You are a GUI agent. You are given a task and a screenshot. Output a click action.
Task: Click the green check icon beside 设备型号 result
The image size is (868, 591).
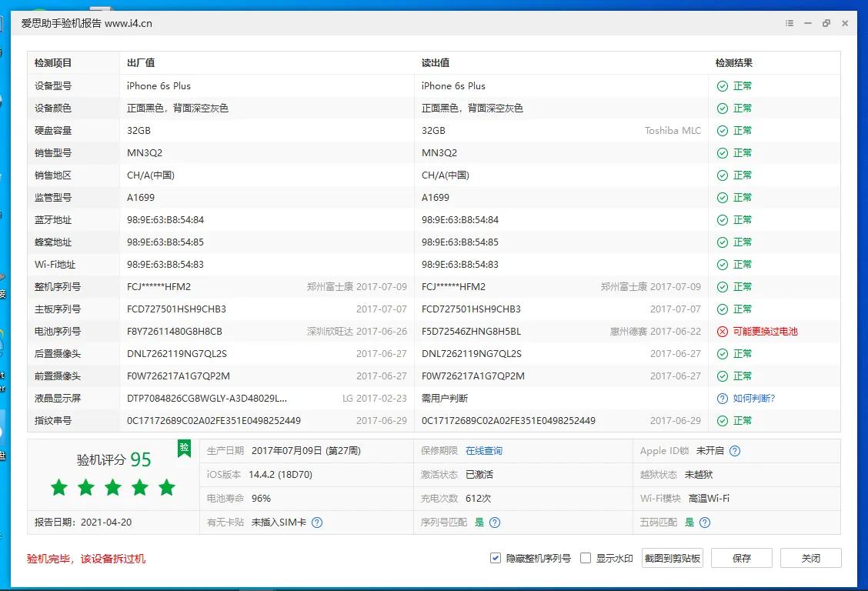[722, 85]
